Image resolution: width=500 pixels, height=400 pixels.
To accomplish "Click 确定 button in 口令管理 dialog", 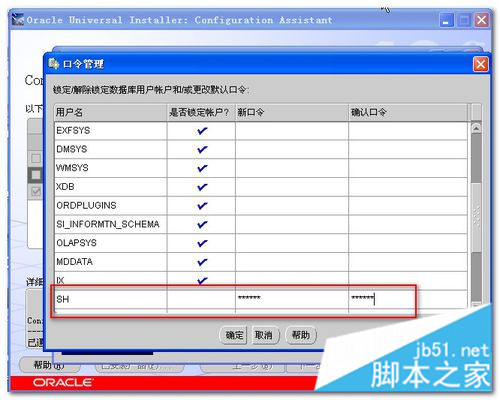I will (233, 335).
